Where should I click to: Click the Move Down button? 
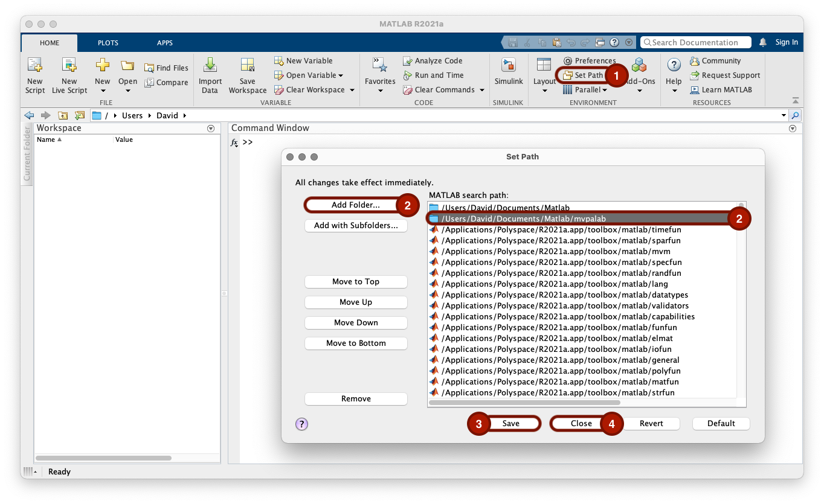point(356,323)
